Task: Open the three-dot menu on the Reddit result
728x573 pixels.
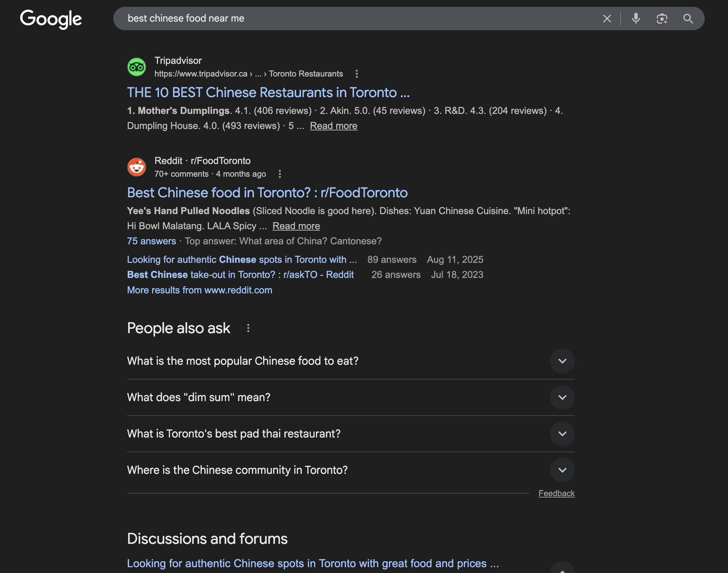Action: coord(279,174)
